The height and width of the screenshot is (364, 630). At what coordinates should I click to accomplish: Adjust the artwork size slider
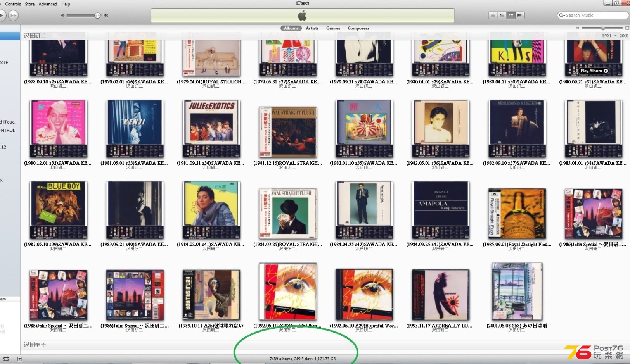click(602, 28)
